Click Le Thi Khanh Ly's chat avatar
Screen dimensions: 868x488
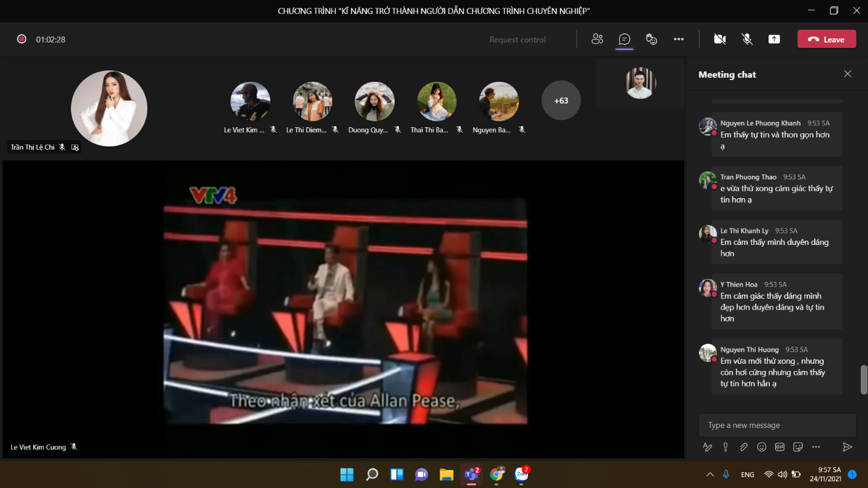pos(707,234)
